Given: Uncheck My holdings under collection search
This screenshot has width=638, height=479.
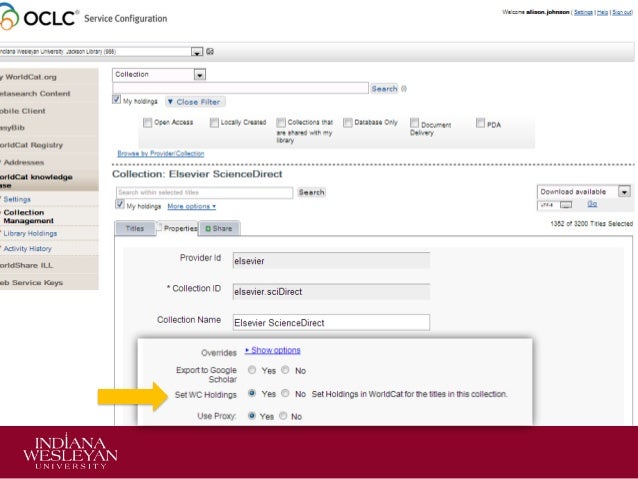Looking at the screenshot, I should [120, 204].
